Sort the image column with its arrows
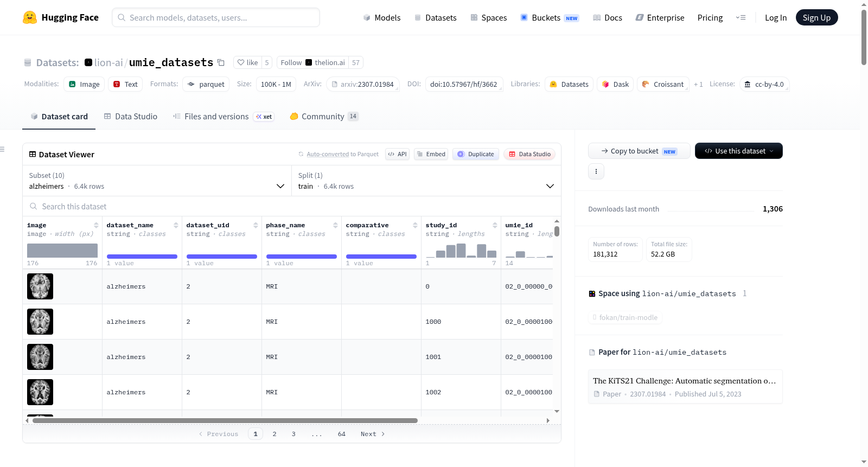The width and height of the screenshot is (868, 467). (x=96, y=225)
